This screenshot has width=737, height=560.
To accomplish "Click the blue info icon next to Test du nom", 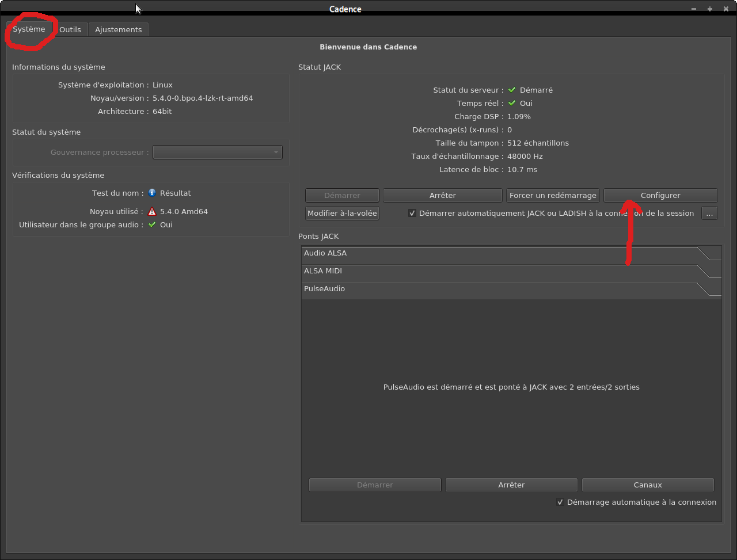I will 152,193.
